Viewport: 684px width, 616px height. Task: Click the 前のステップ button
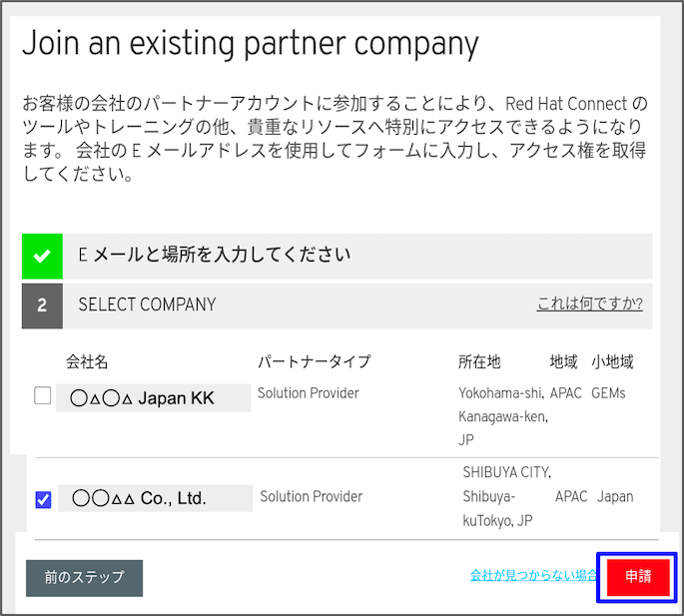(84, 578)
